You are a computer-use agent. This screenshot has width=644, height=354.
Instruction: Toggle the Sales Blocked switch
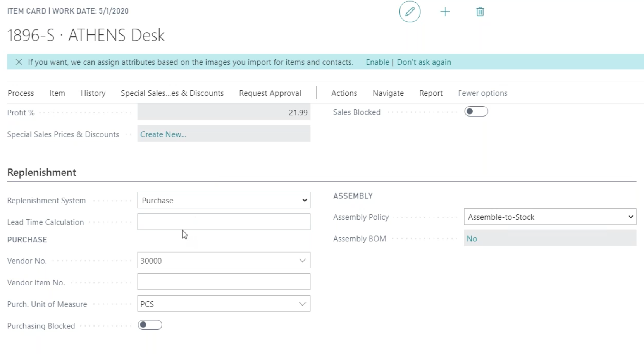coord(476,112)
